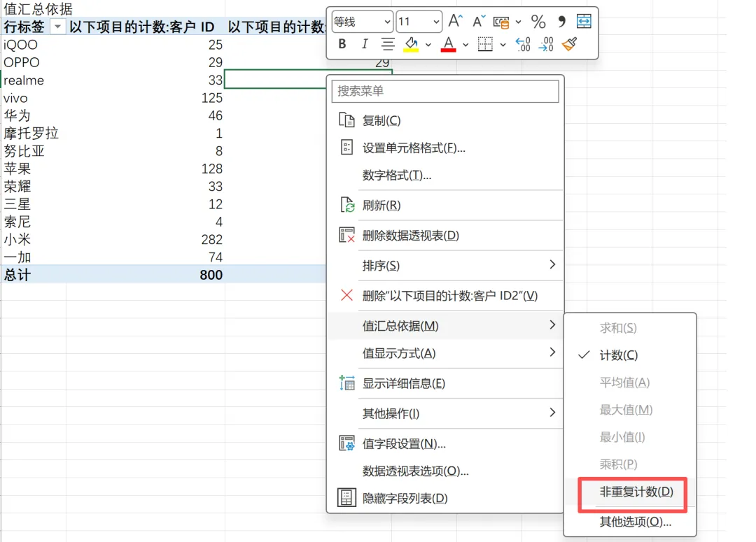Open fill color dropdown arrow

tap(428, 45)
